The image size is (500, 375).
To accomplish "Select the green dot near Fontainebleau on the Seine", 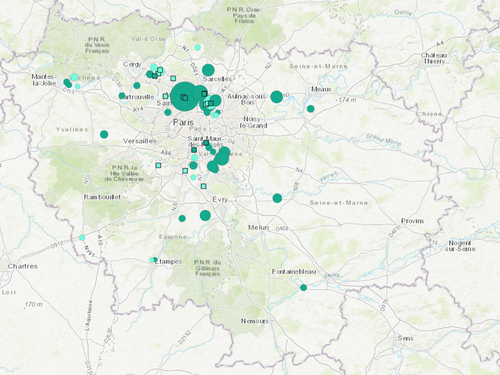I will tap(303, 287).
